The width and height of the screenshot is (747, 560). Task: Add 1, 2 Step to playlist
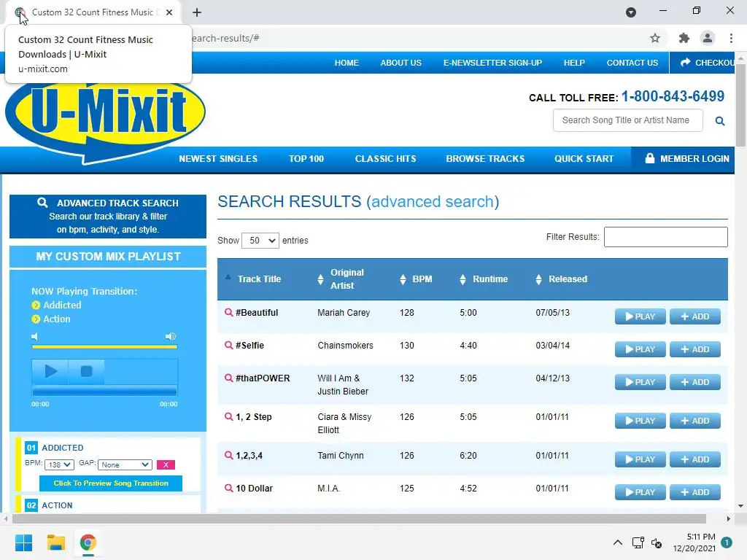(x=695, y=421)
